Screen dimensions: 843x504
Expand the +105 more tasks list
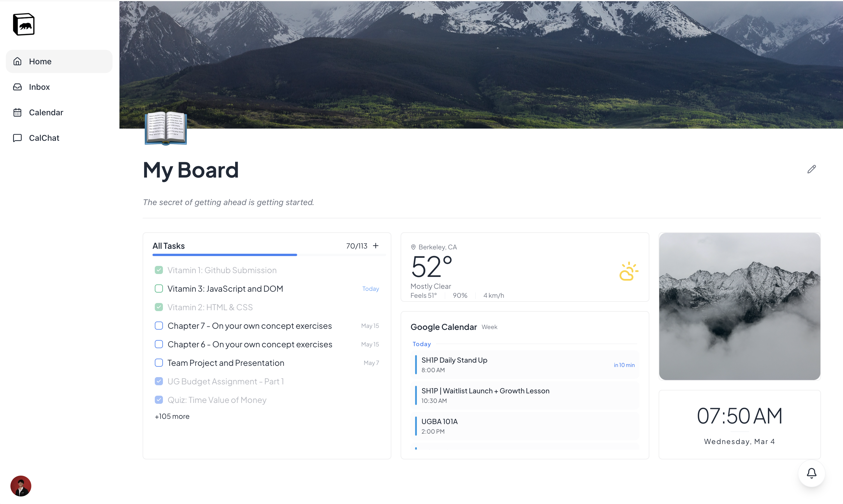172,416
